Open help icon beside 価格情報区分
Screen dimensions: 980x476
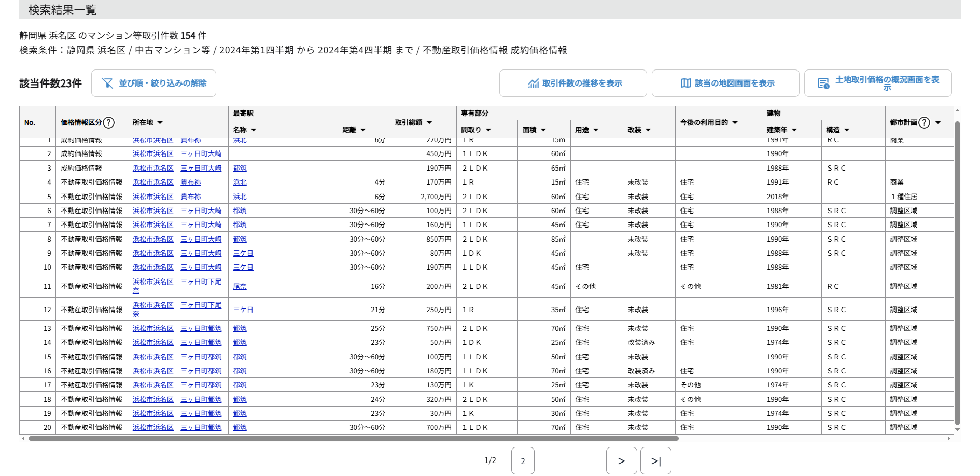[108, 122]
